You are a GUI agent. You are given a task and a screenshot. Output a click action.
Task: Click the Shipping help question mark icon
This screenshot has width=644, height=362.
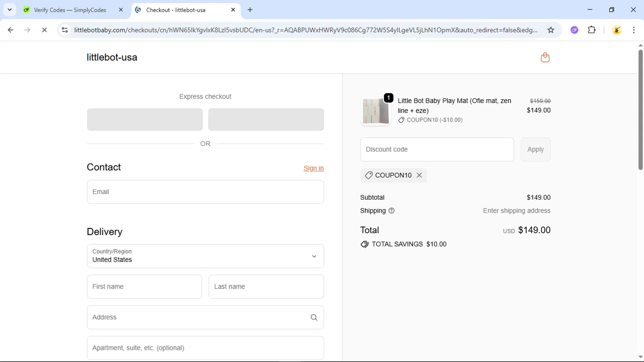[392, 211]
